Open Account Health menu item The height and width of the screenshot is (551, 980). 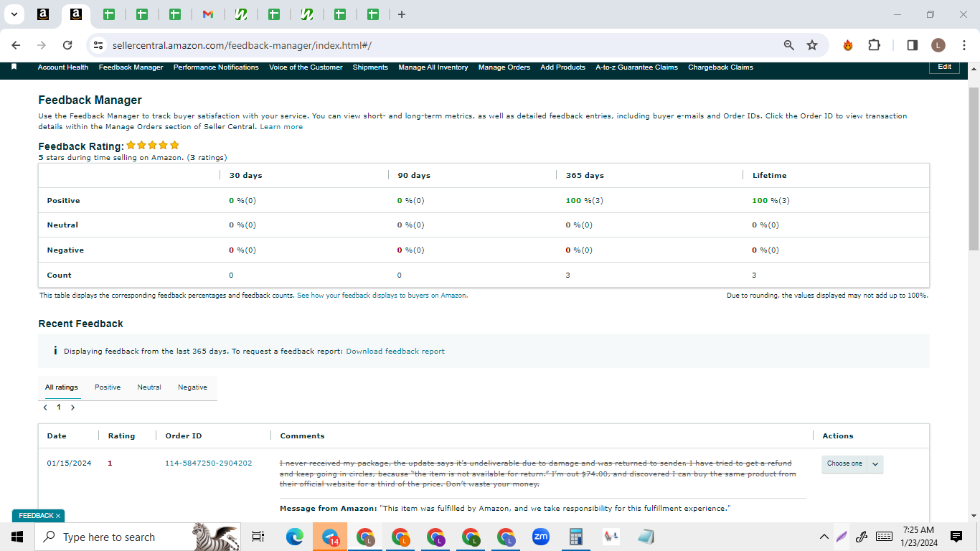[63, 67]
